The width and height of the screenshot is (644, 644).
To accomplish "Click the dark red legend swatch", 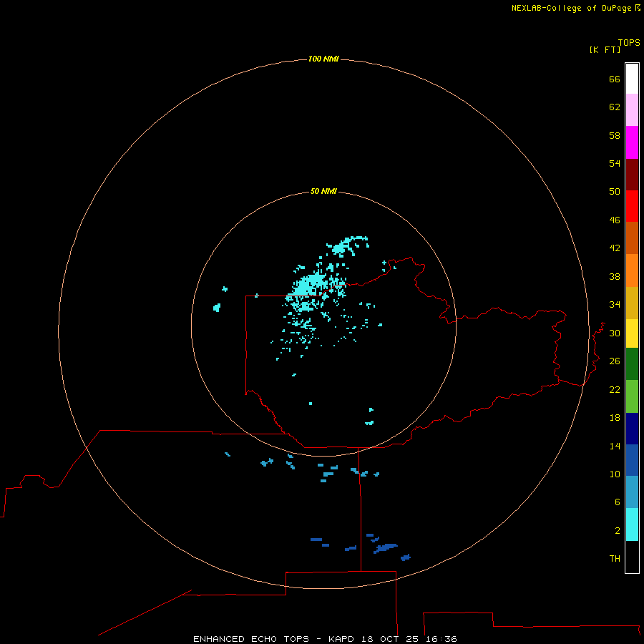I will (632, 175).
